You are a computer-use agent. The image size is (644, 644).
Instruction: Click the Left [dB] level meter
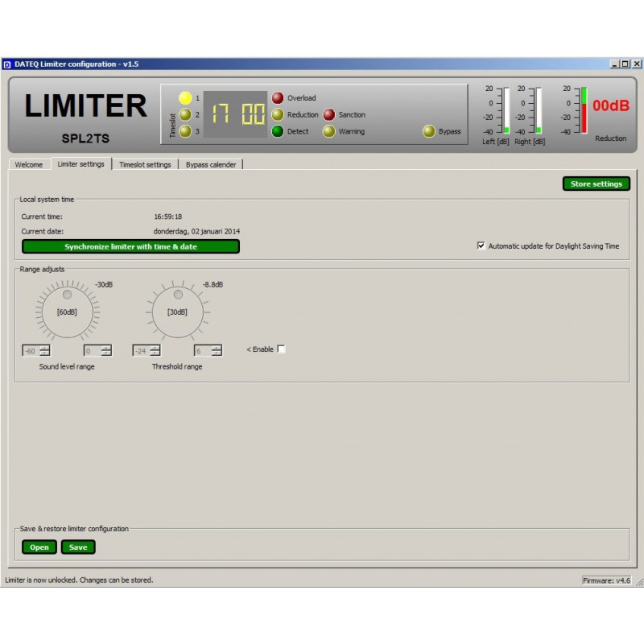506,110
